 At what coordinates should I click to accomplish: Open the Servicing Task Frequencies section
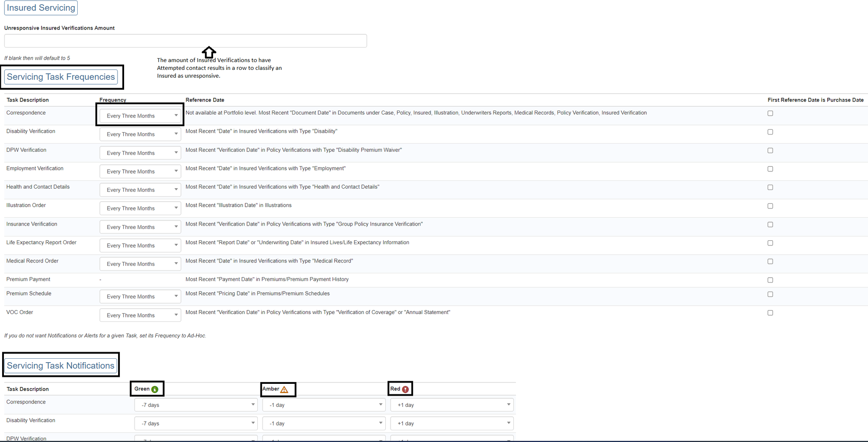pyautogui.click(x=61, y=77)
